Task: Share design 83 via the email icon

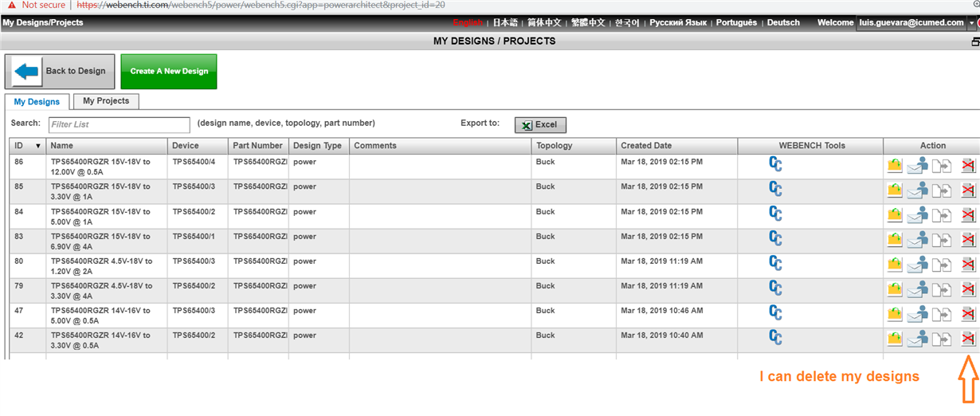Action: coord(919,240)
